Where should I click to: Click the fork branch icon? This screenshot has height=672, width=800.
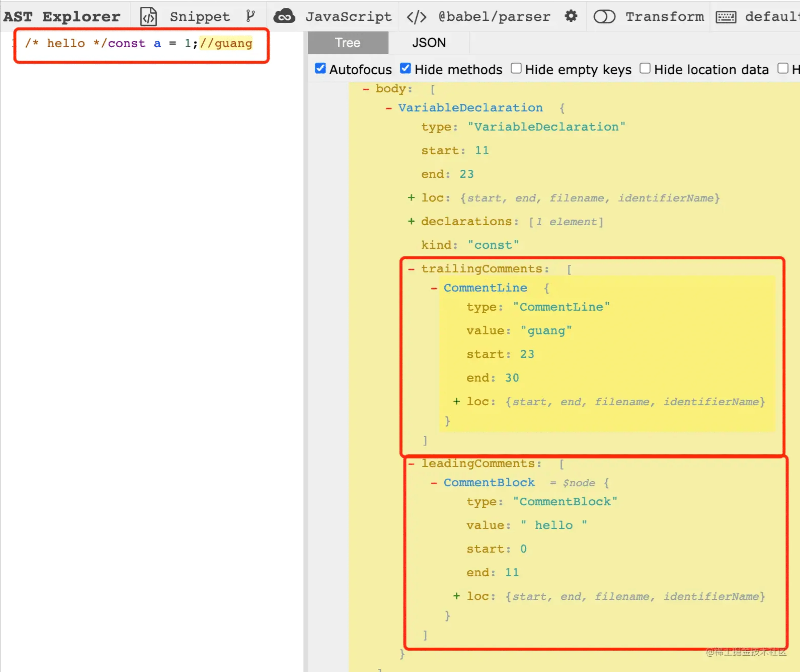click(x=250, y=16)
